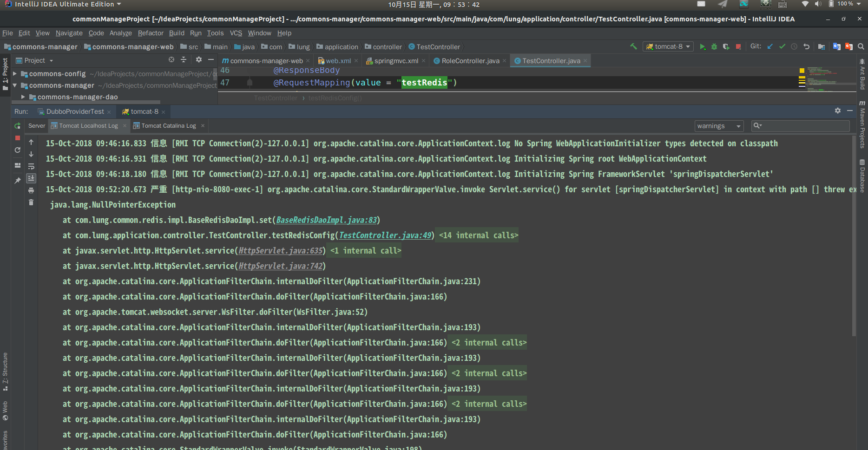This screenshot has height=450, width=868.
Task: Click the blue Google Translate icon
Action: tap(837, 46)
